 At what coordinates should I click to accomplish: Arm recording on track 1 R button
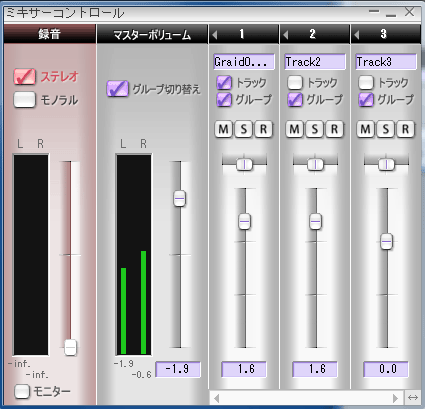coord(264,129)
